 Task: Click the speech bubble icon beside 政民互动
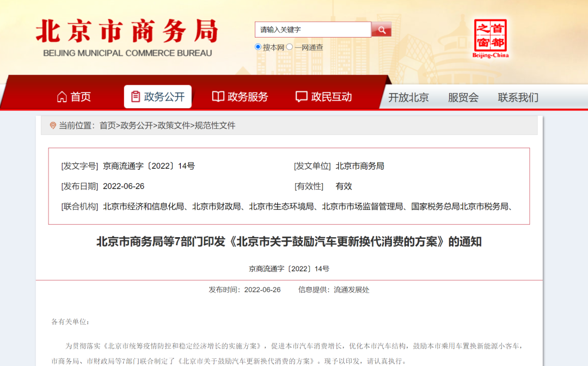pyautogui.click(x=302, y=97)
